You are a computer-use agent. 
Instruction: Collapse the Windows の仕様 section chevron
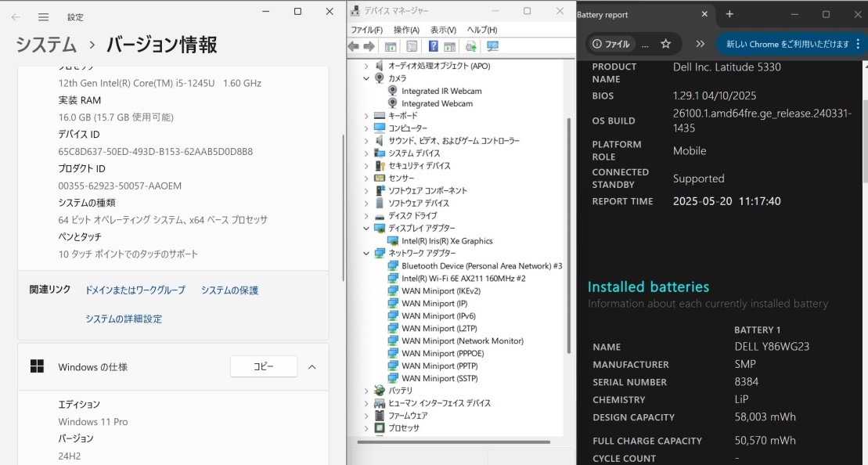click(x=312, y=367)
